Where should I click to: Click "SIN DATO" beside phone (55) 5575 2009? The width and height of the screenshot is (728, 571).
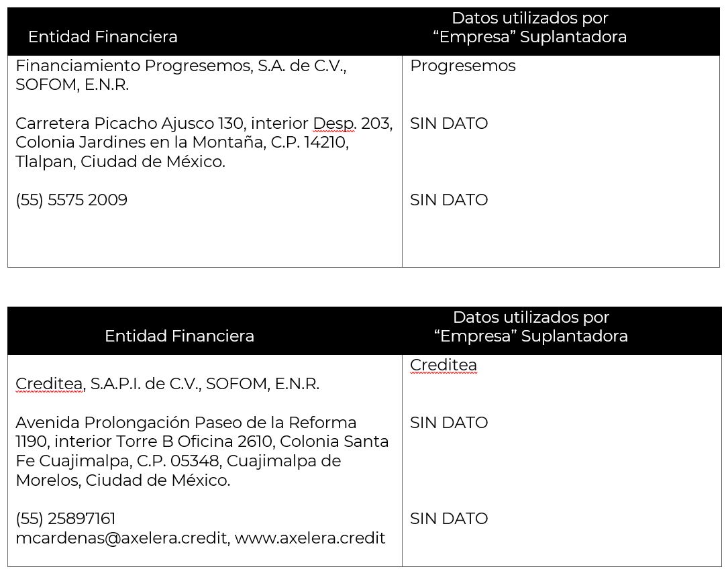449,200
